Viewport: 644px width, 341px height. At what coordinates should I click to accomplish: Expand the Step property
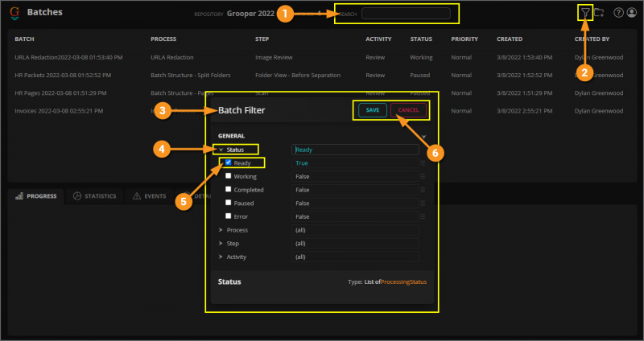(221, 244)
